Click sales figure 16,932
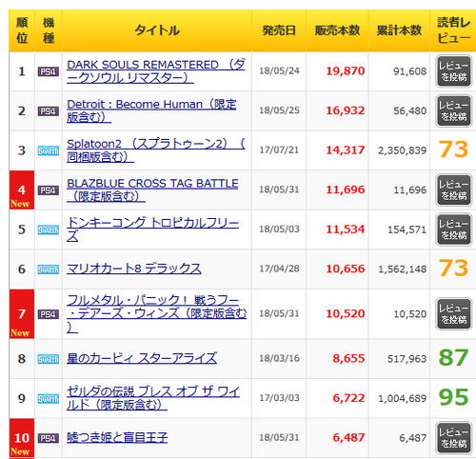 pos(346,110)
